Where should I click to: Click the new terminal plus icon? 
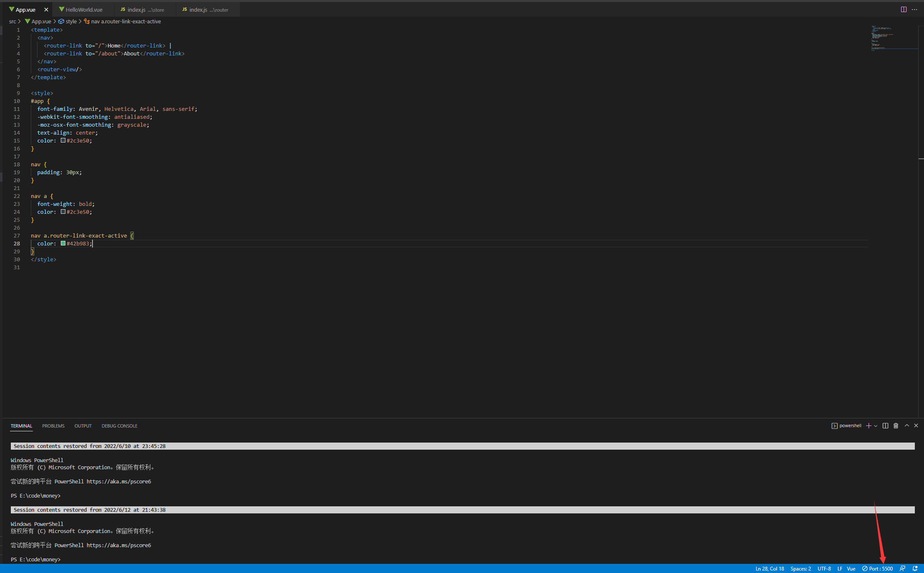869,425
